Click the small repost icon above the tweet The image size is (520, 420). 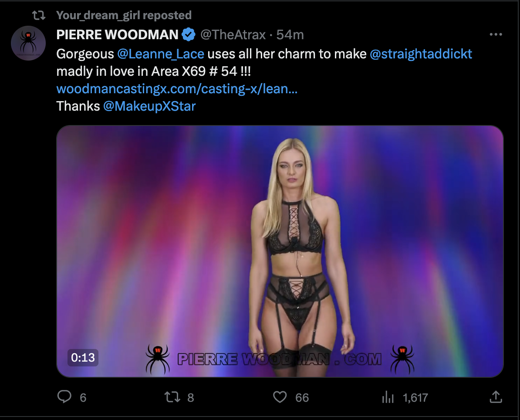click(x=39, y=16)
